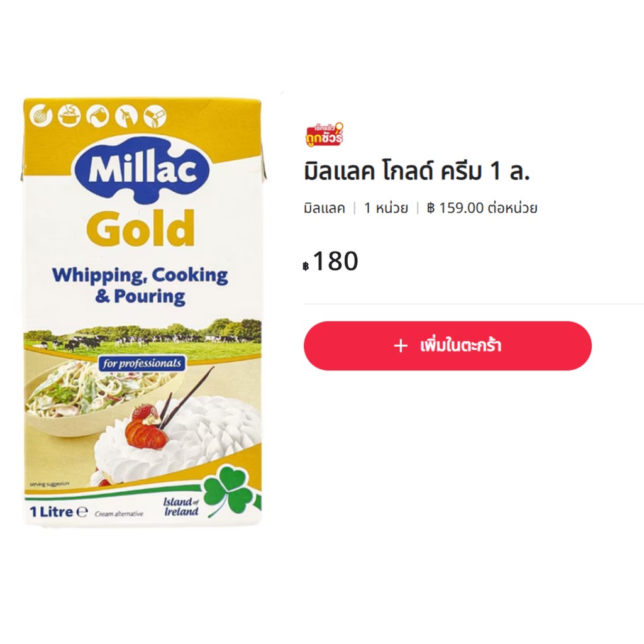
Task: Click the plus icon in cart button
Action: click(401, 346)
